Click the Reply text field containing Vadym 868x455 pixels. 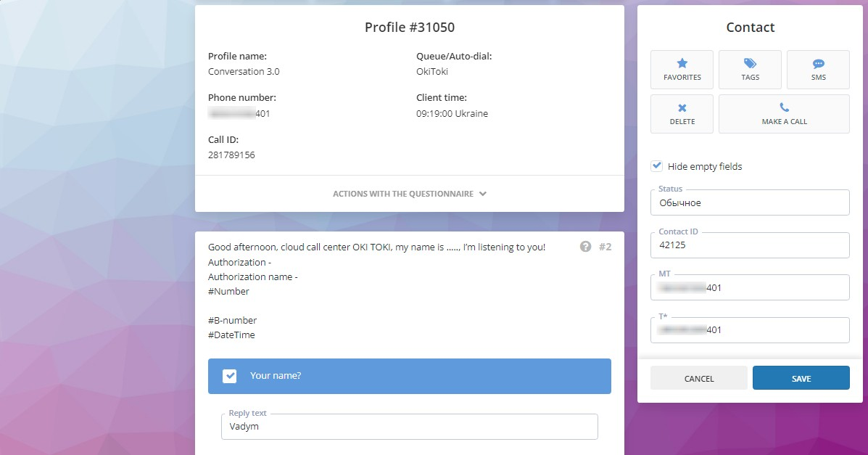tap(410, 427)
